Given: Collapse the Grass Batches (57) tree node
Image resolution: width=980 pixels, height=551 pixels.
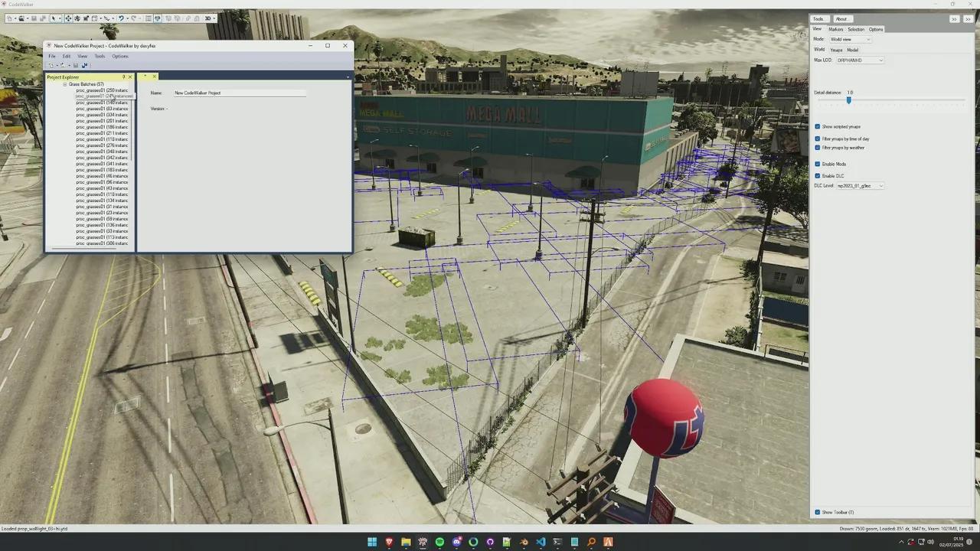Looking at the screenshot, I should coord(65,84).
